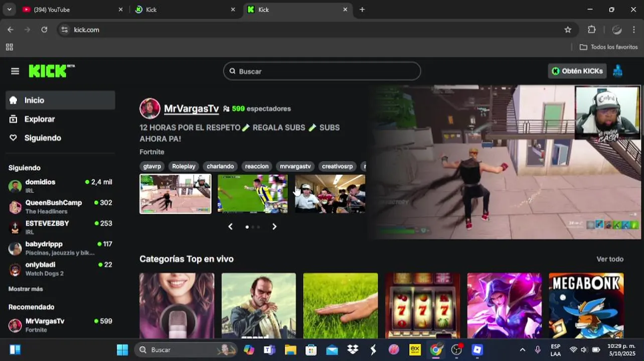The height and width of the screenshot is (361, 644).
Task: Open onlybladi channel in sidebar
Action: (60, 269)
